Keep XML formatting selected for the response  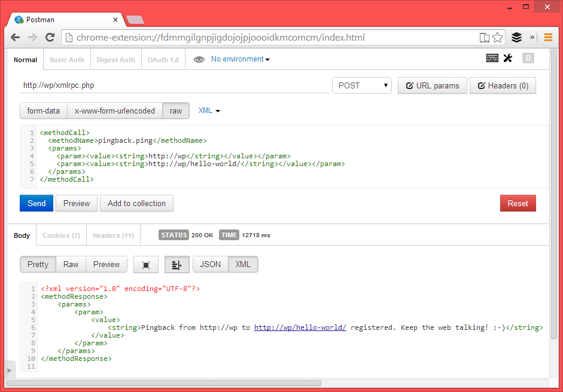pyautogui.click(x=243, y=264)
